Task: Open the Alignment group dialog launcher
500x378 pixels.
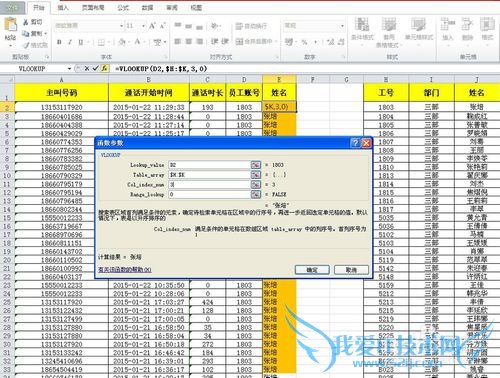Action: pos(277,57)
